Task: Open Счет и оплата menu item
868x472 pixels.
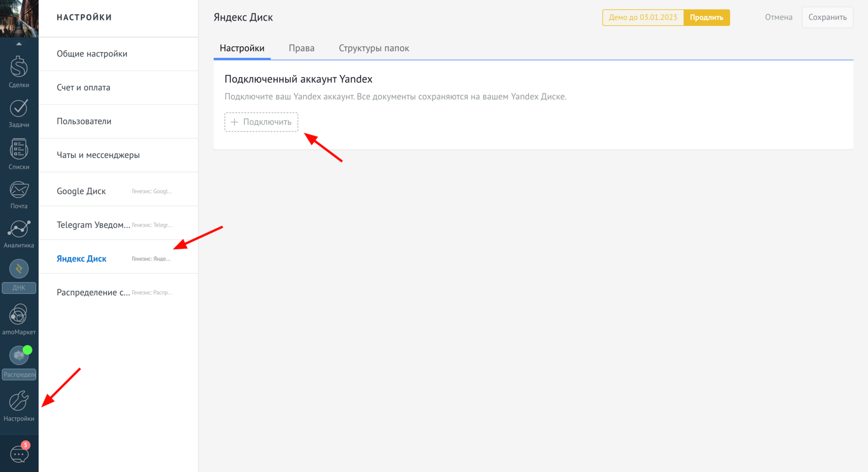Action: (118, 88)
